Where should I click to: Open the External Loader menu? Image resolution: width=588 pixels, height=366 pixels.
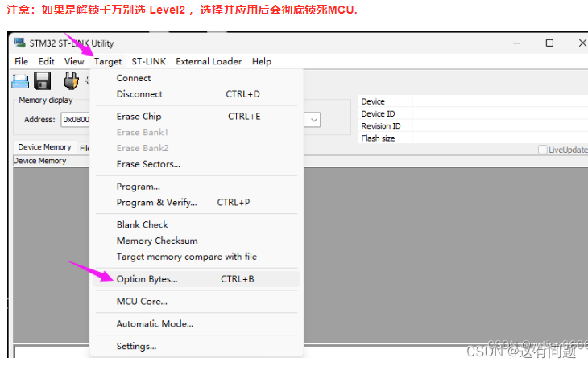[209, 61]
